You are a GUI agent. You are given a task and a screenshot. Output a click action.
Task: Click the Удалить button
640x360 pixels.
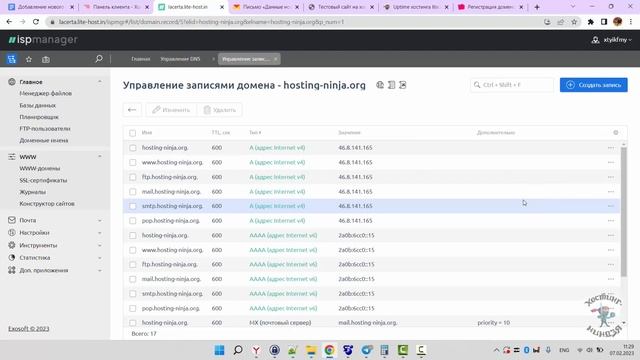pos(220,110)
